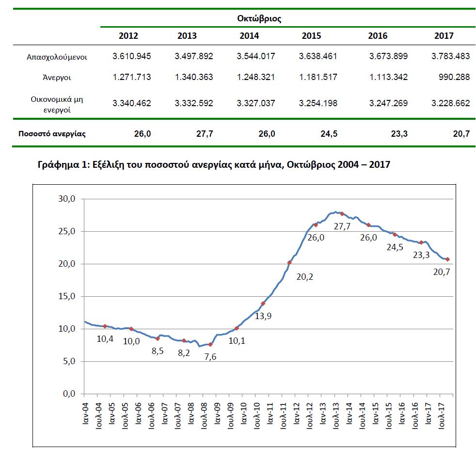The width and height of the screenshot is (476, 449).
Task: Click the 'Ιαν-10' x-axis label
Action: [243, 414]
